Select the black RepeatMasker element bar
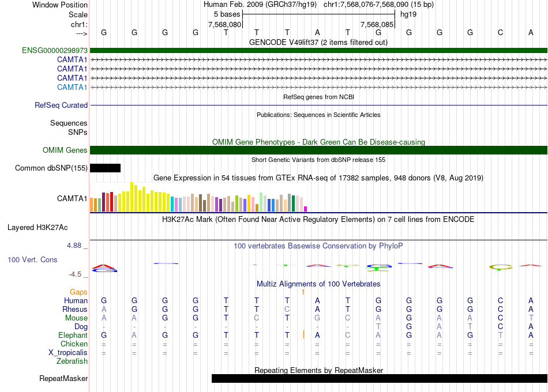 pyautogui.click(x=379, y=379)
